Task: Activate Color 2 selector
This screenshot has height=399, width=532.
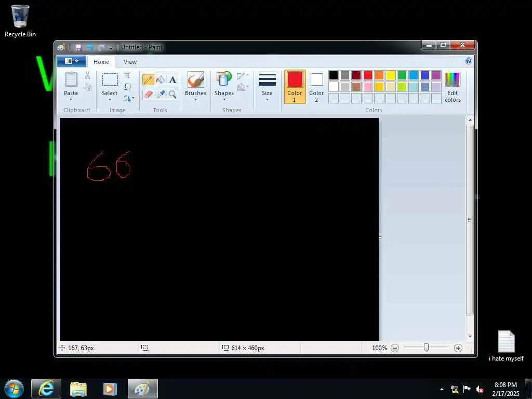Action: pyautogui.click(x=316, y=87)
